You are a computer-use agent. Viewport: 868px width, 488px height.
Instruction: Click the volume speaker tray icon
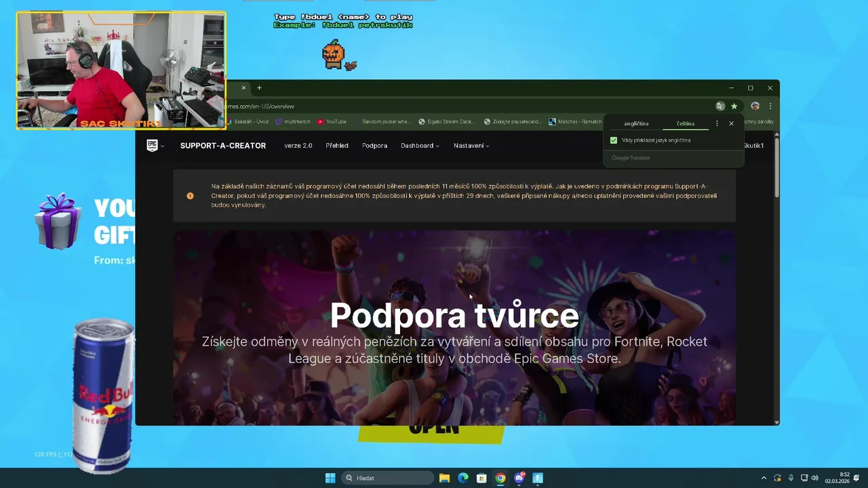click(814, 478)
